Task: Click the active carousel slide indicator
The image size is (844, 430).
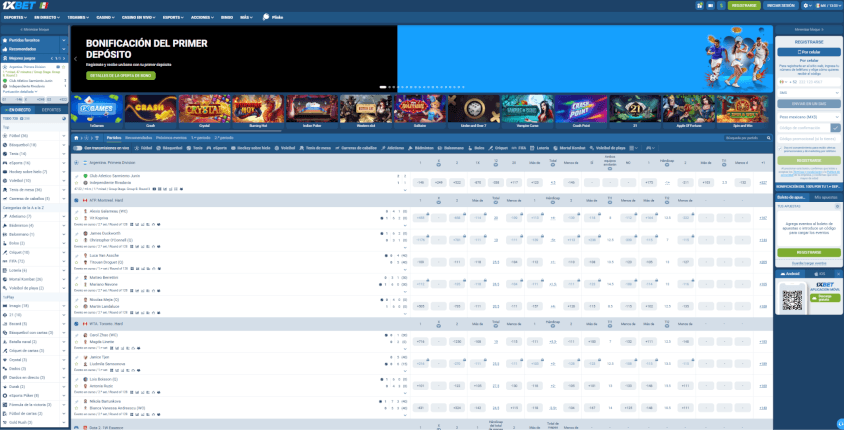Action: tap(383, 87)
